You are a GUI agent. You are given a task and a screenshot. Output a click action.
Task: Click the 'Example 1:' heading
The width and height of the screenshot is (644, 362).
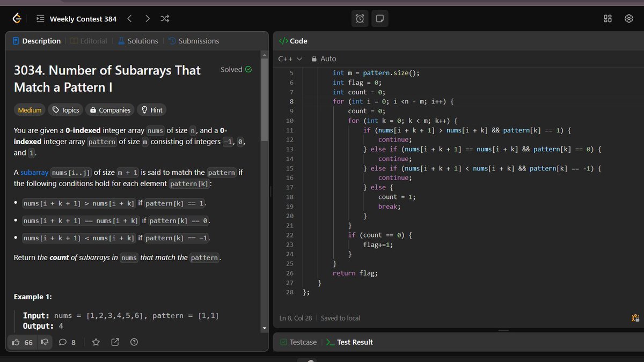tap(33, 297)
